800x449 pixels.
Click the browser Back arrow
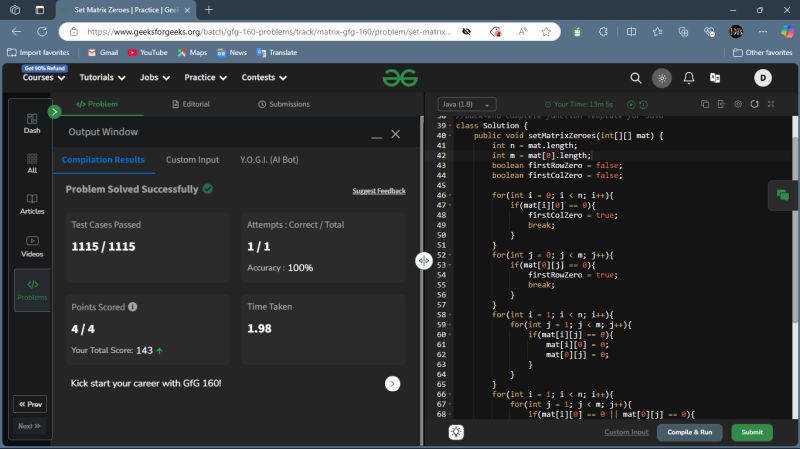[16, 32]
